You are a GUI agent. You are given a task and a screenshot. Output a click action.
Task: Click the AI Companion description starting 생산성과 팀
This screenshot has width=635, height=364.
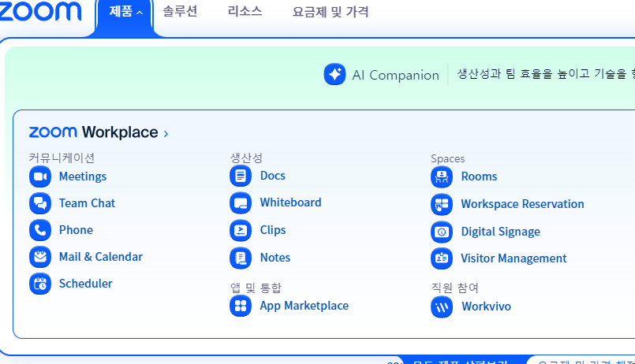pyautogui.click(x=546, y=73)
